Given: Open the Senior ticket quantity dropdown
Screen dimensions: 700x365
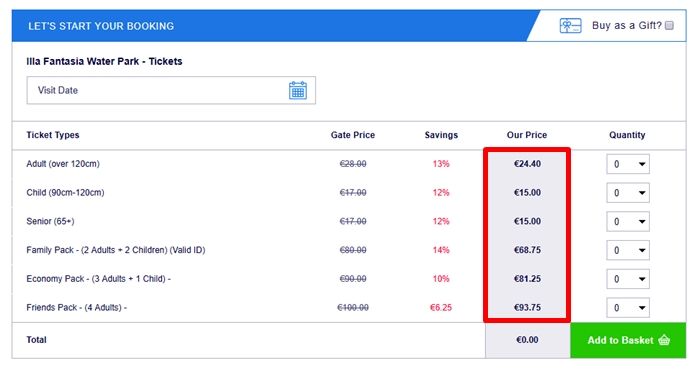Looking at the screenshot, I should 628,221.
